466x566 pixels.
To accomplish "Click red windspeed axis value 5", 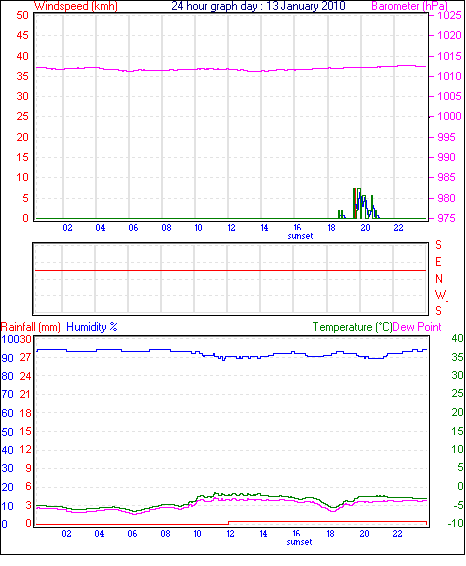I will pyautogui.click(x=25, y=198).
